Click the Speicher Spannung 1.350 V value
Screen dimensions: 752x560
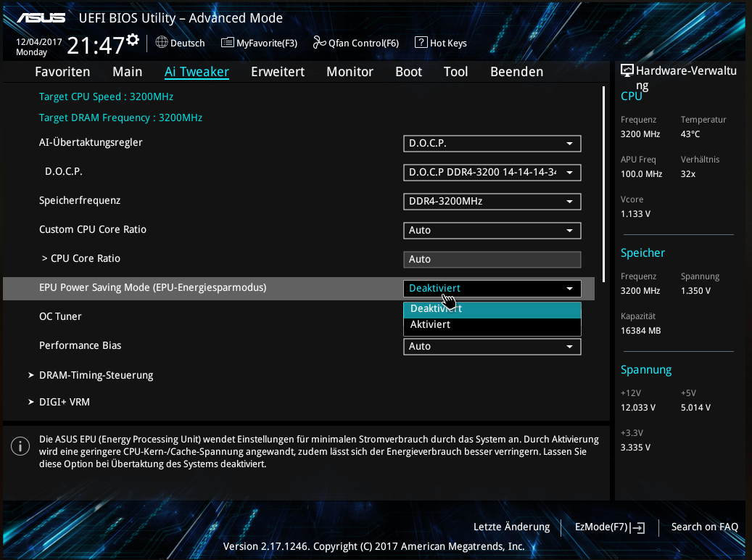coord(695,291)
